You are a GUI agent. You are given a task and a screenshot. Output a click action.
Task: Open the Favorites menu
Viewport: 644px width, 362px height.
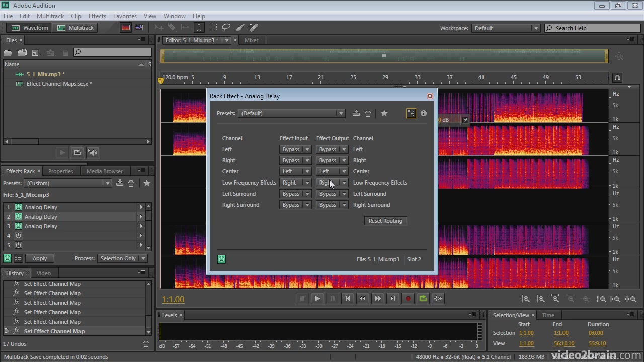tap(125, 16)
